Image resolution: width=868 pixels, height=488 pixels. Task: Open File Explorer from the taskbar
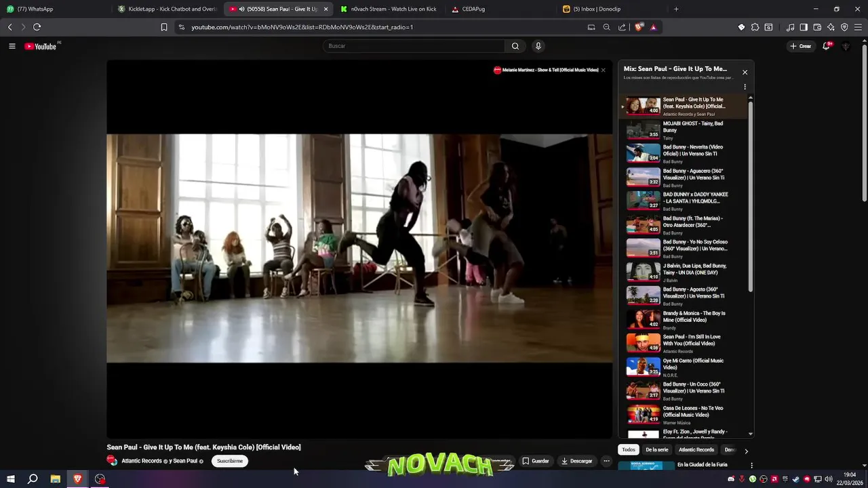(x=56, y=479)
